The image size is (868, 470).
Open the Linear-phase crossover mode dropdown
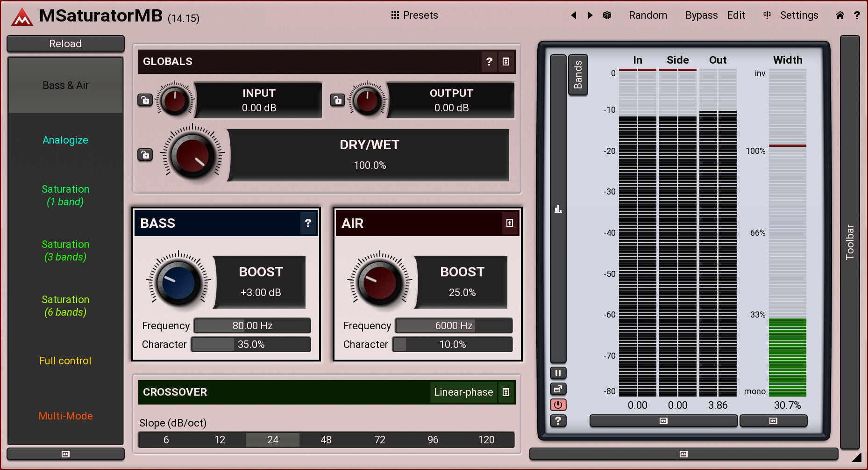[463, 392]
